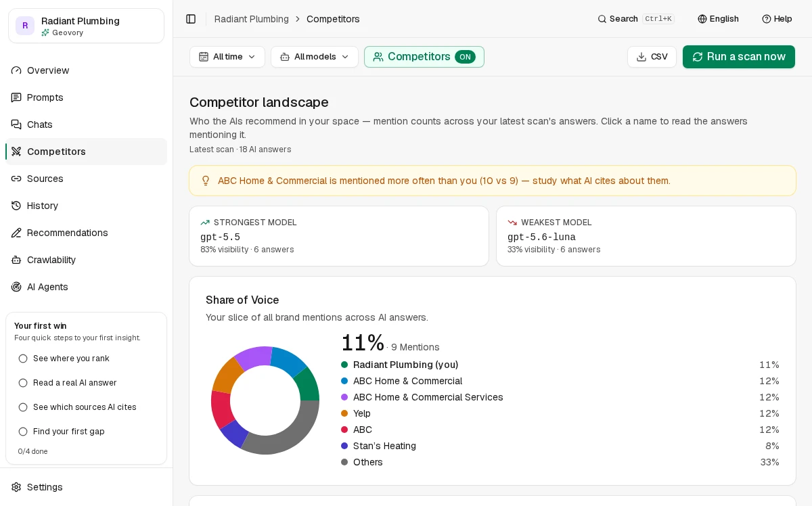
Task: Click the ABC competitor name
Action: [x=363, y=430]
